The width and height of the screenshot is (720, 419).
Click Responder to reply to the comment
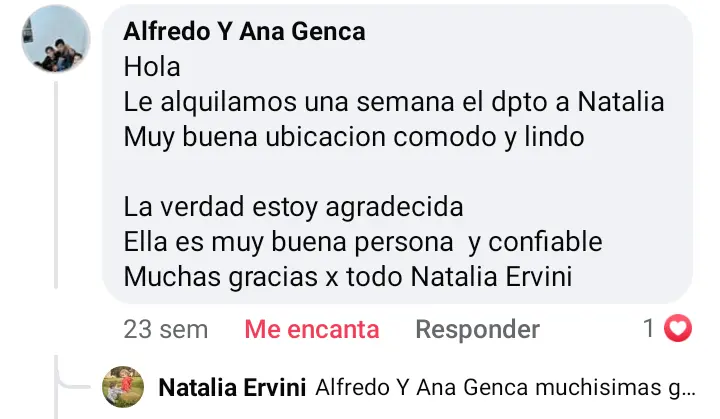coord(477,329)
